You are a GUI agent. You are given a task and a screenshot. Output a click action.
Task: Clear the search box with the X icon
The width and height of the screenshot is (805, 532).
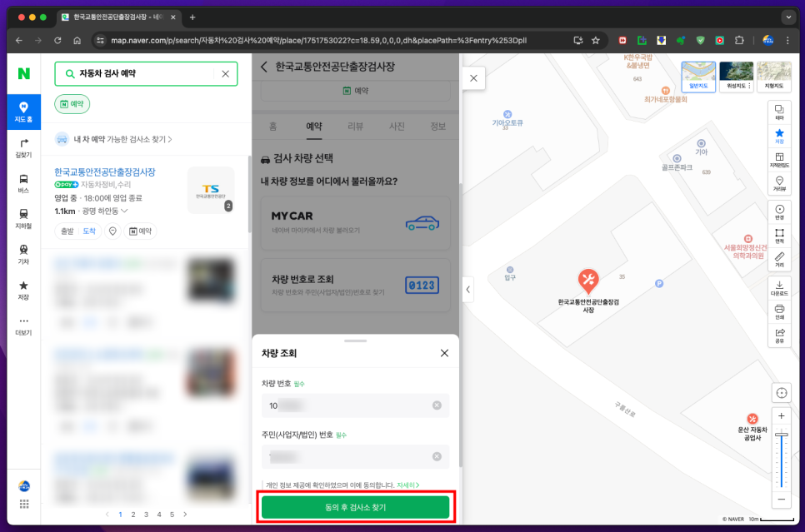click(x=225, y=74)
